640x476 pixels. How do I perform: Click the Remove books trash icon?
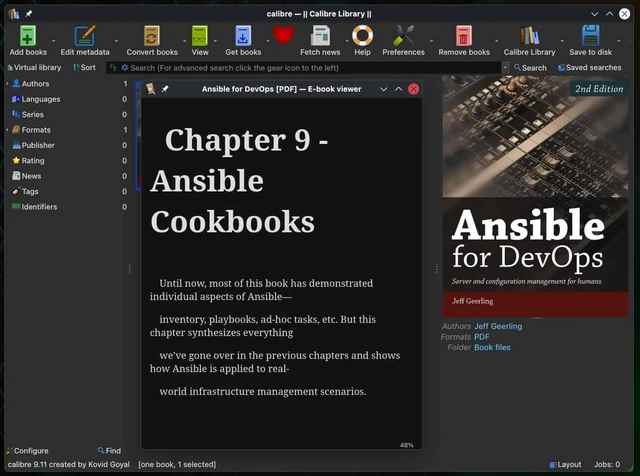(x=464, y=36)
